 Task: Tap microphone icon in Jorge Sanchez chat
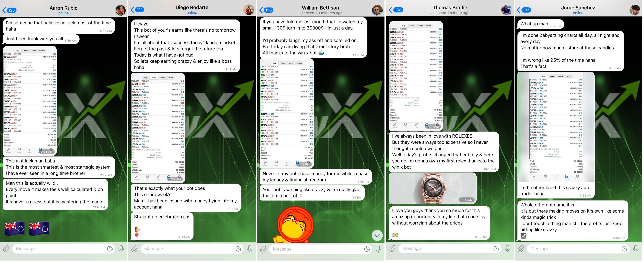636,249
